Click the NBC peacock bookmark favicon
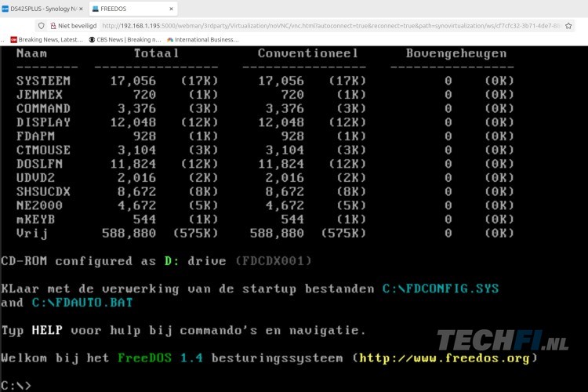The image size is (588, 392). pos(170,39)
